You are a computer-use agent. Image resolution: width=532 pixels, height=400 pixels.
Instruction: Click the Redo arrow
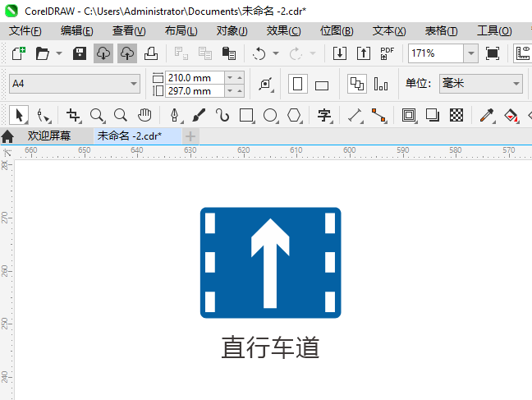pyautogui.click(x=296, y=53)
